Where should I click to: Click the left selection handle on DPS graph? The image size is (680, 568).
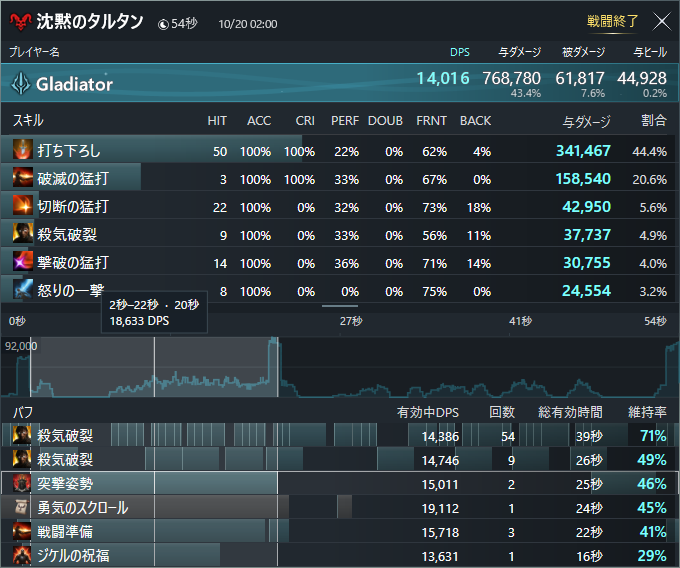(x=30, y=367)
